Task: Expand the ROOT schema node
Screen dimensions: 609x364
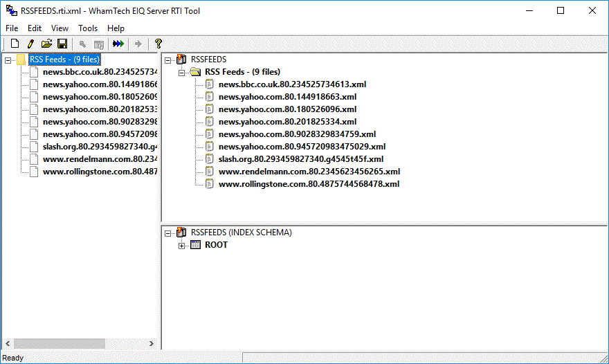Action: coord(181,246)
